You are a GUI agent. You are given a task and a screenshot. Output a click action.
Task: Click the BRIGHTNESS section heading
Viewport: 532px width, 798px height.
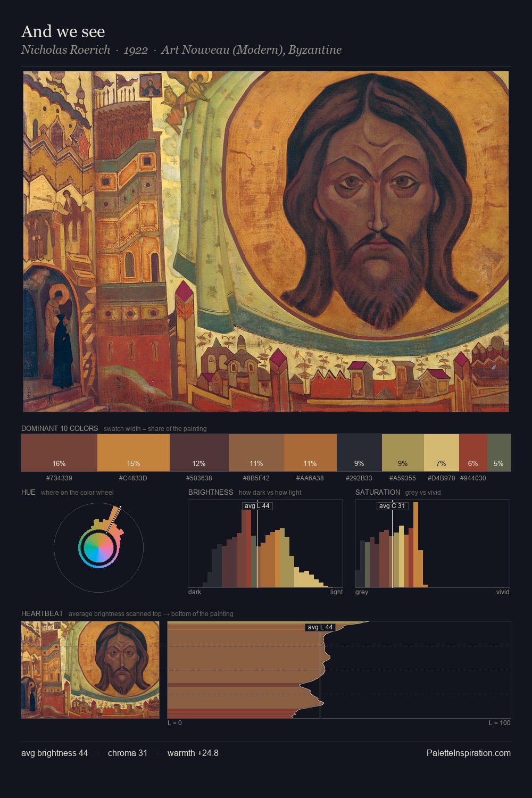211,492
